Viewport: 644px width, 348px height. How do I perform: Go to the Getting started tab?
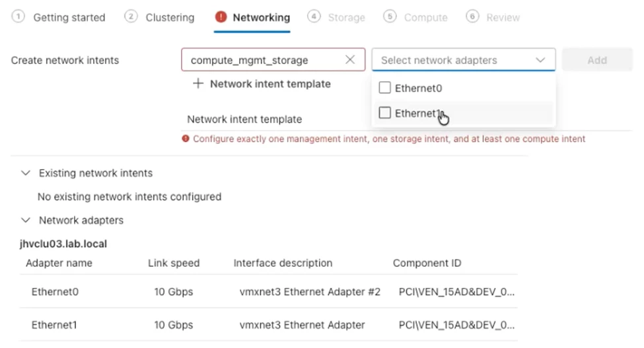pyautogui.click(x=69, y=18)
